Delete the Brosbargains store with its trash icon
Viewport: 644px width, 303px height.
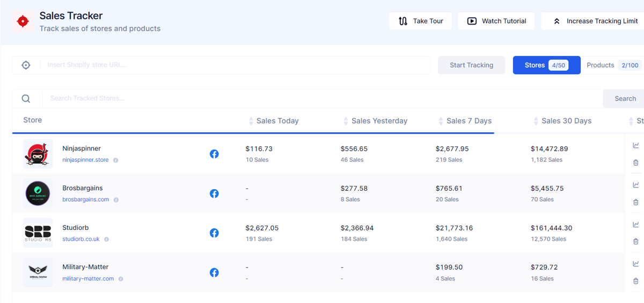(636, 202)
